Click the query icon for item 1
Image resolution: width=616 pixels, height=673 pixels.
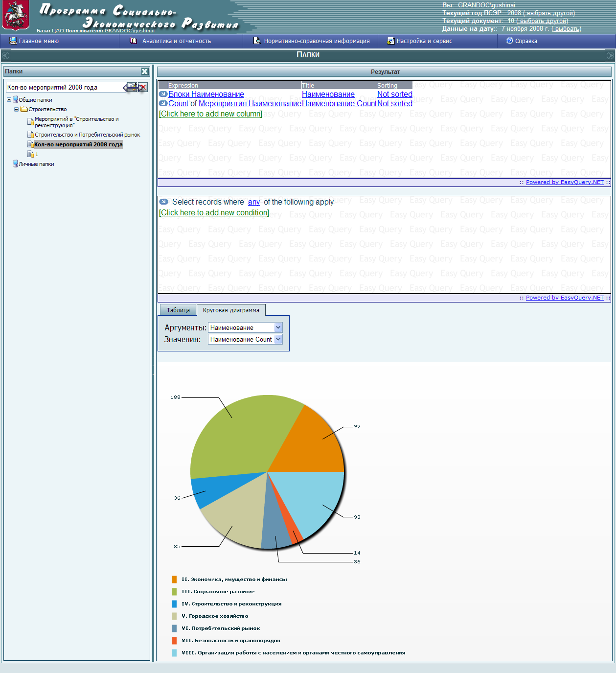tap(30, 154)
